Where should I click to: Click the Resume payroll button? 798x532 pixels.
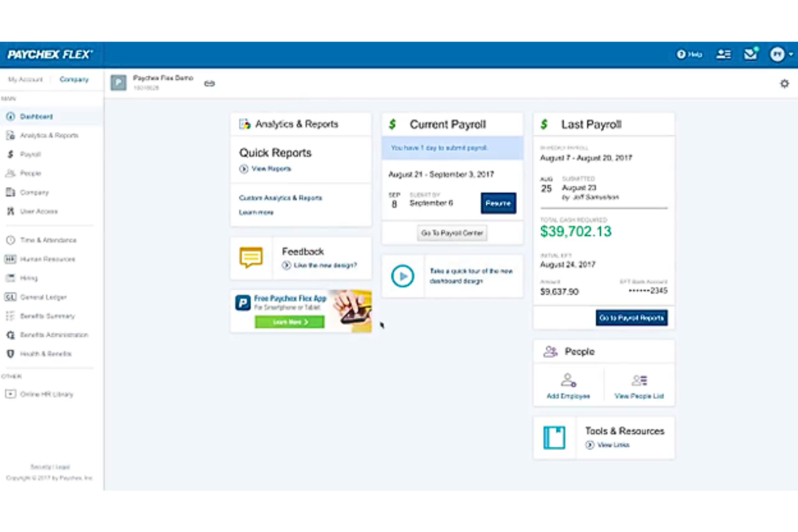point(498,203)
